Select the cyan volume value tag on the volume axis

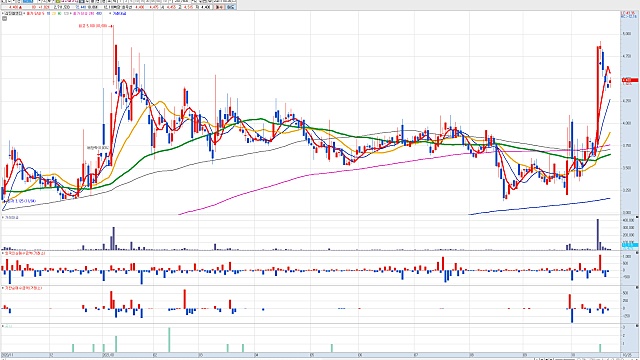click(630, 244)
